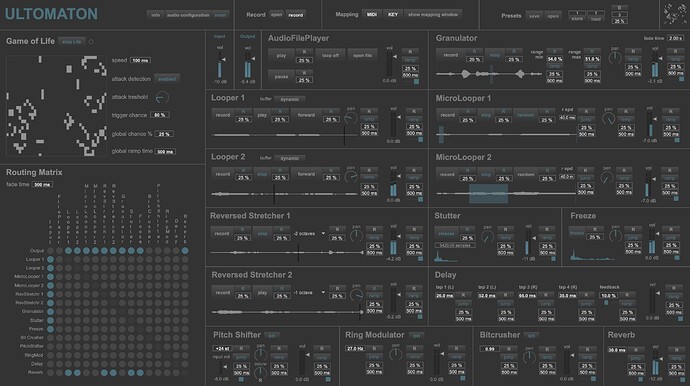Click the Freeze pan knob

pos(615,235)
